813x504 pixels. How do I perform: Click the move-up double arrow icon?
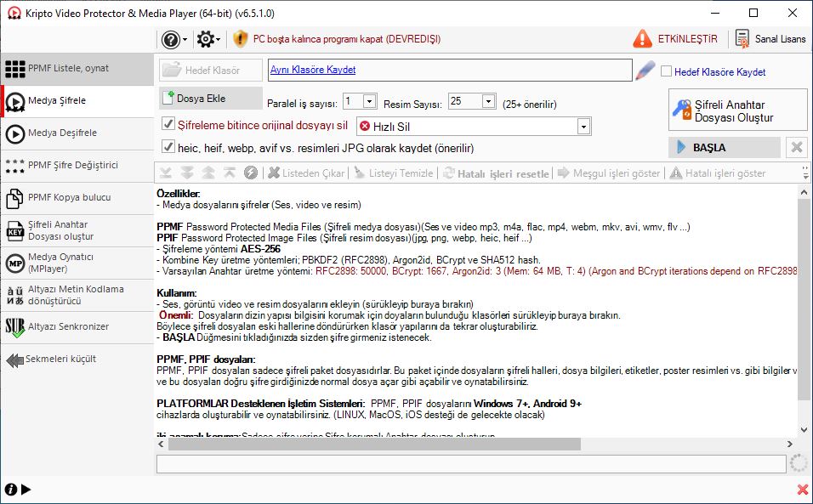(x=208, y=173)
